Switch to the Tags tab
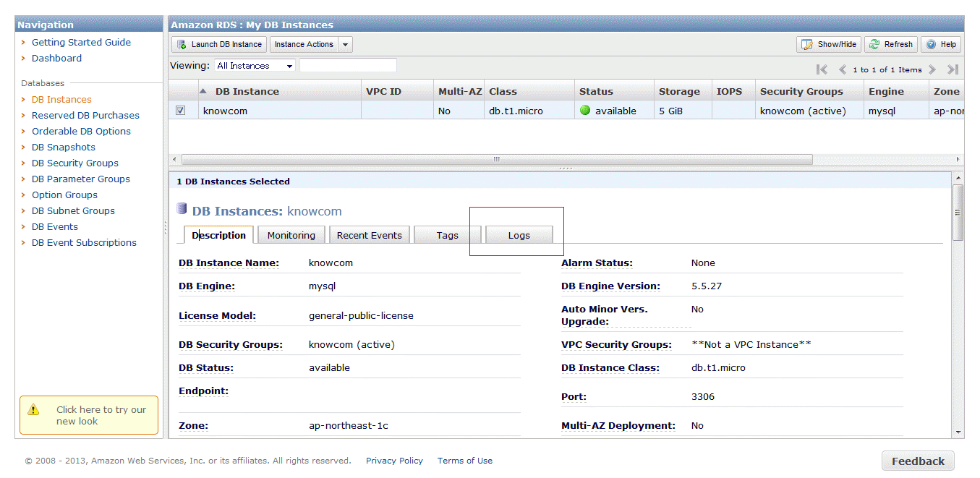The width and height of the screenshot is (980, 478). 447,235
